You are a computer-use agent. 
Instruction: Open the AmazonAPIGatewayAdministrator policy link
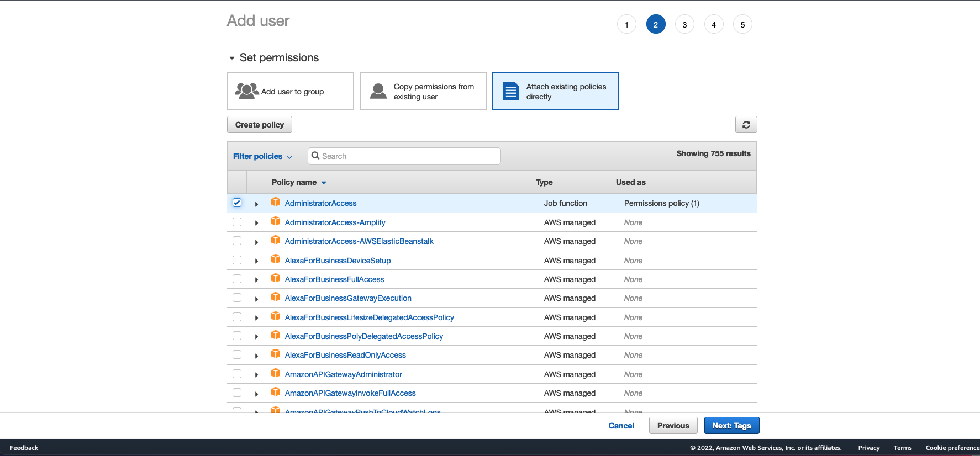point(344,374)
